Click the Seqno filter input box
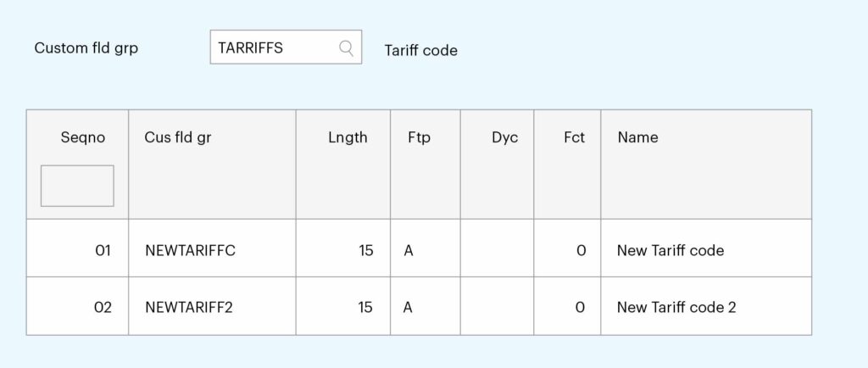This screenshot has height=368, width=868. (77, 186)
